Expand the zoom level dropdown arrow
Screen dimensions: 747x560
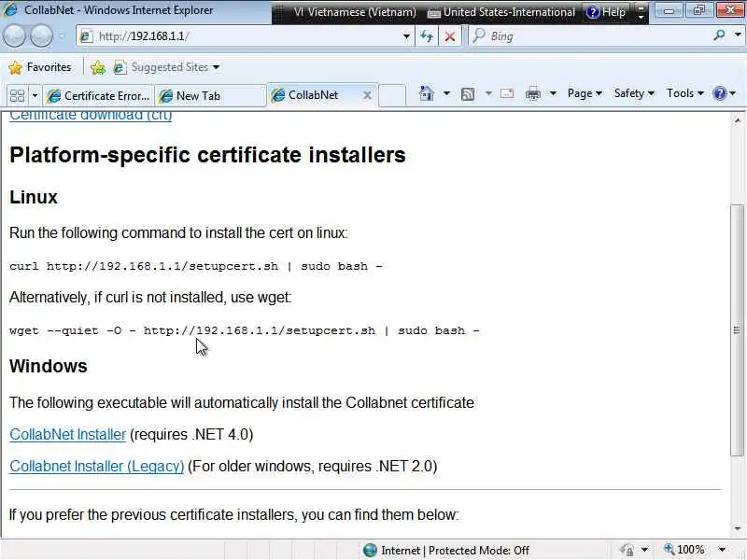coord(722,550)
